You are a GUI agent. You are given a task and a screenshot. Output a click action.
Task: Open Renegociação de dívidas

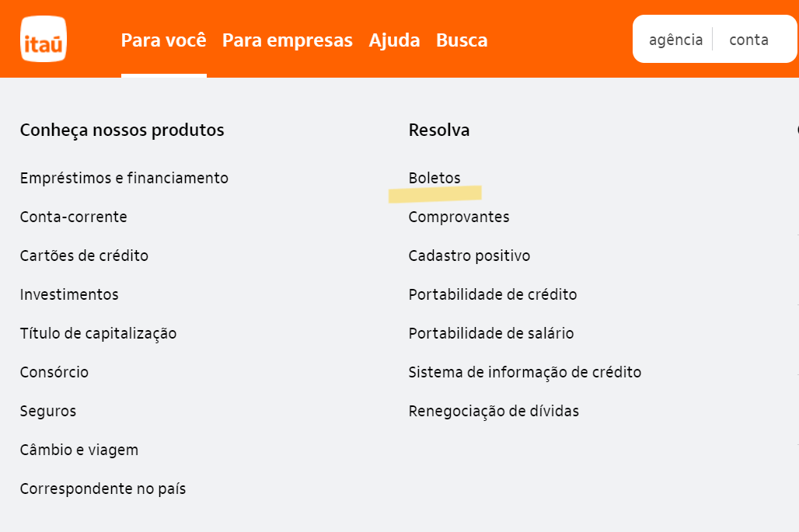494,411
